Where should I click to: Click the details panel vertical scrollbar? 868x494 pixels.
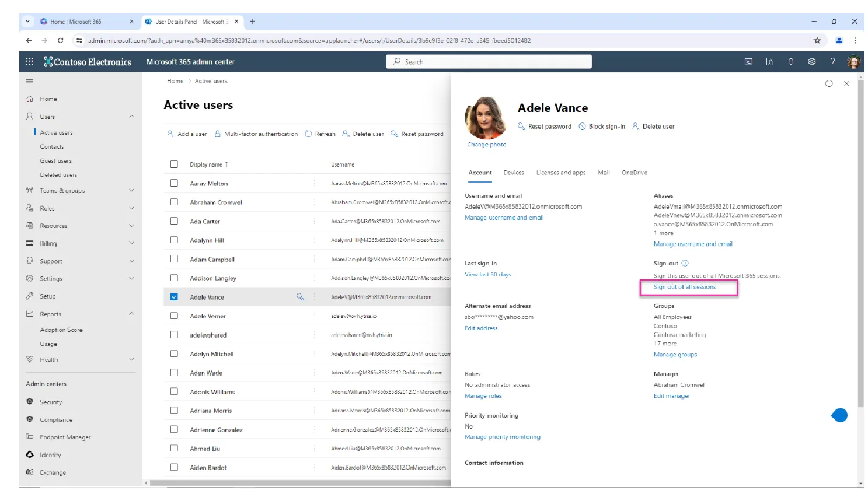[x=861, y=245]
